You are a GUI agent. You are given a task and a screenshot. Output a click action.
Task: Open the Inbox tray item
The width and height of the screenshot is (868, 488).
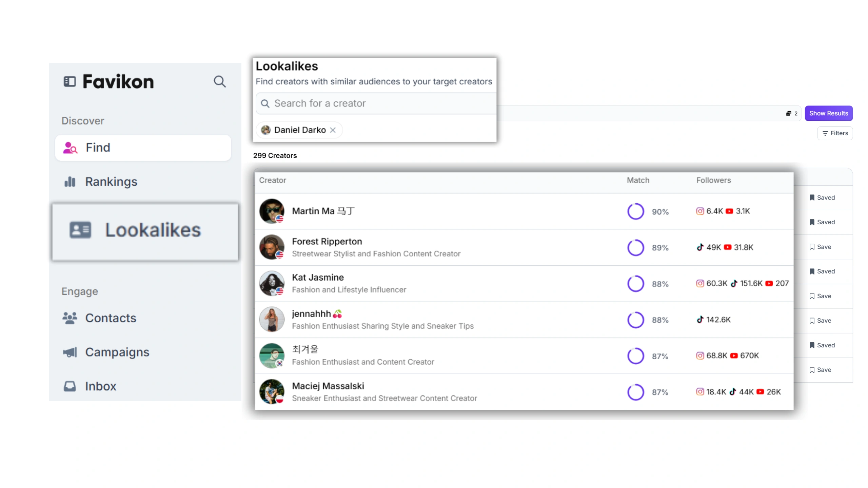pos(100,386)
